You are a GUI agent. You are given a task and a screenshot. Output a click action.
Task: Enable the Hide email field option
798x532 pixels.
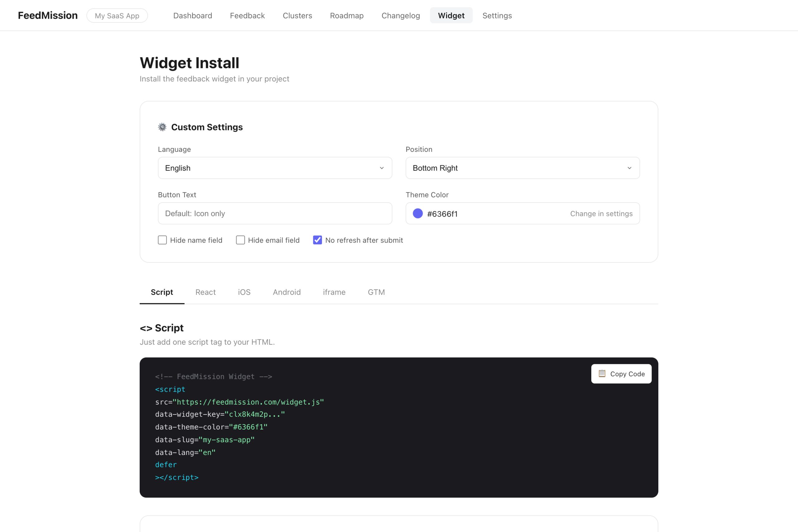pyautogui.click(x=240, y=240)
